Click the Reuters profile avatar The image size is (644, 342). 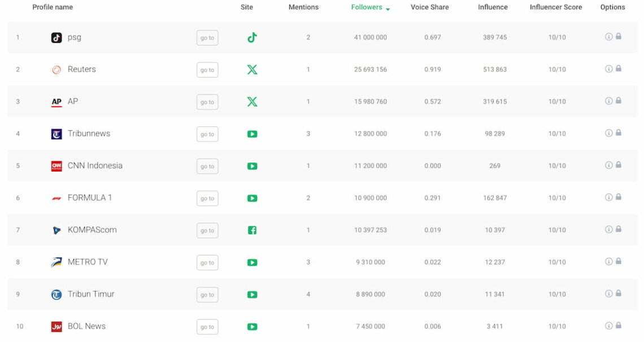[56, 70]
